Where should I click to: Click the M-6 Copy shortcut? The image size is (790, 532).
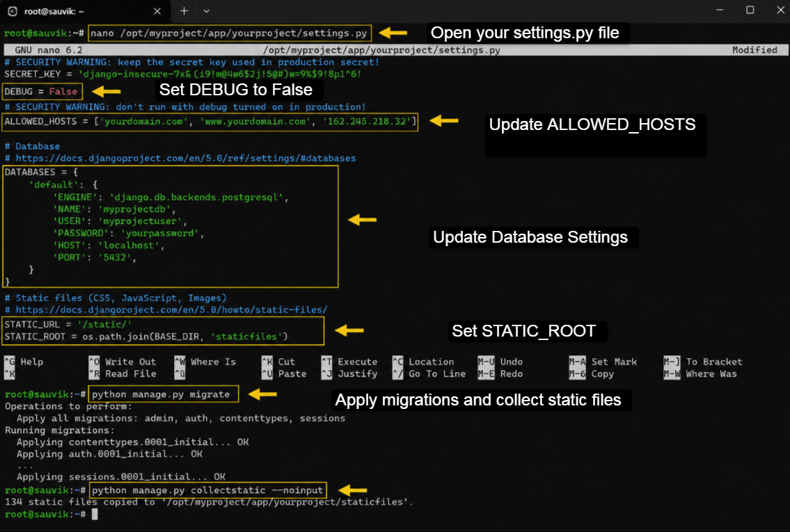[592, 373]
